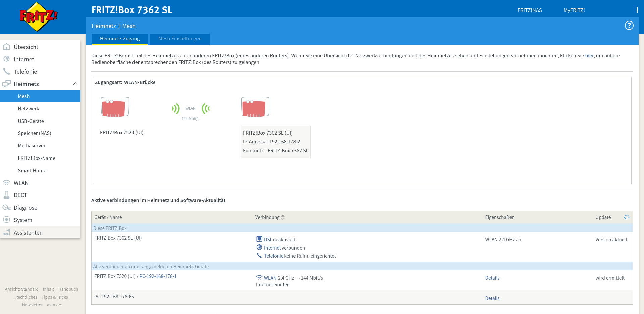Click the PC-192-168-178-66 device name
This screenshot has width=644, height=314.
114,296
